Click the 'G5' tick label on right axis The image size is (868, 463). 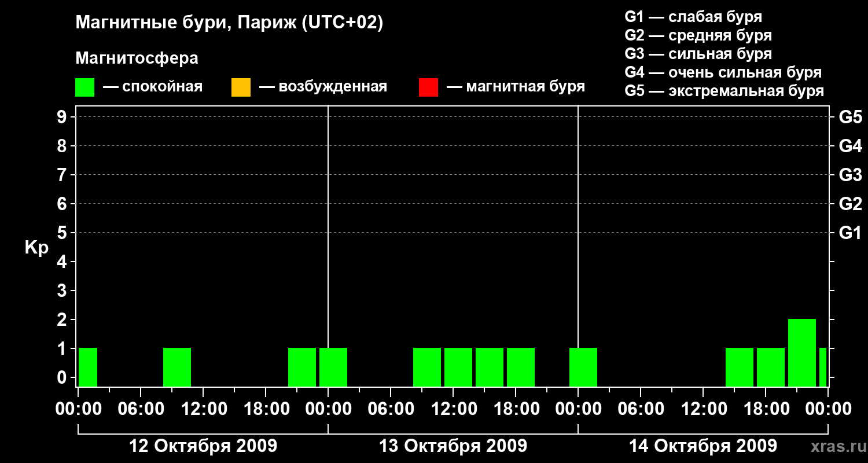(850, 117)
